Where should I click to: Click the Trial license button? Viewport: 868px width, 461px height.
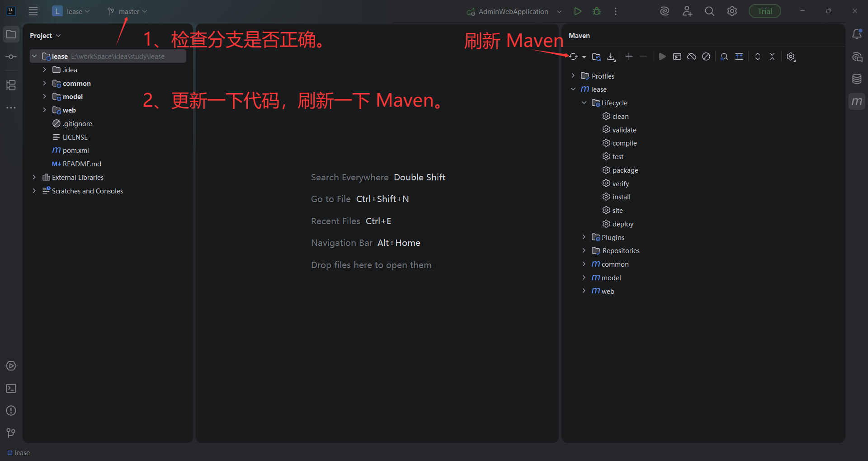pos(765,11)
